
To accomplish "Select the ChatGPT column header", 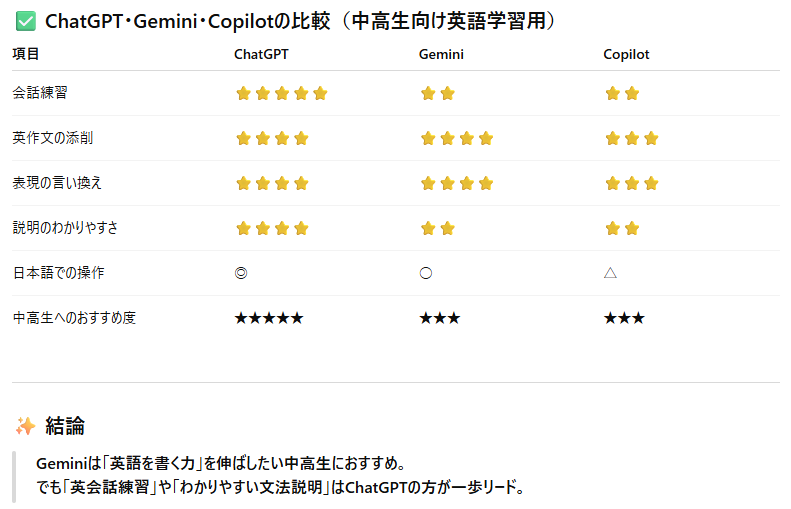I will 262,55.
